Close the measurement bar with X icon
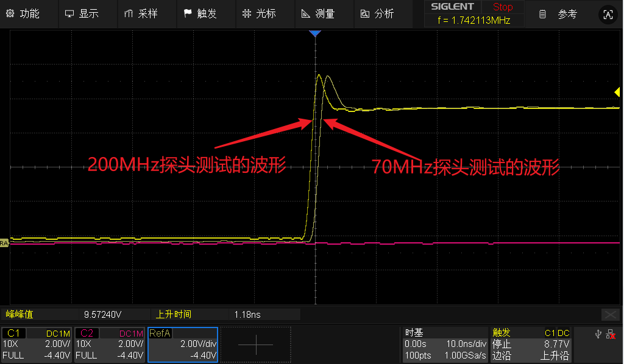Screen dimensions: 624x364 [610, 314]
